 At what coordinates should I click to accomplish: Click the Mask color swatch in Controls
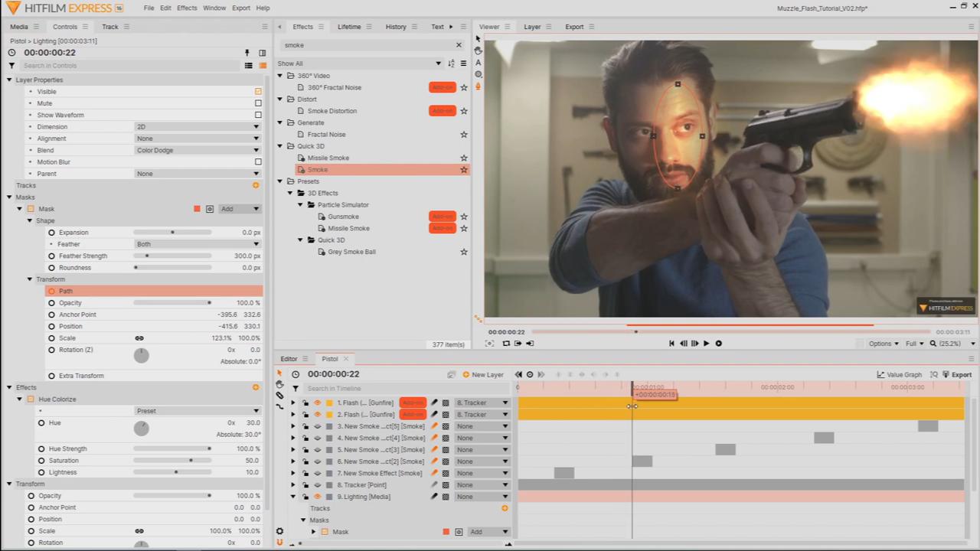(x=197, y=209)
